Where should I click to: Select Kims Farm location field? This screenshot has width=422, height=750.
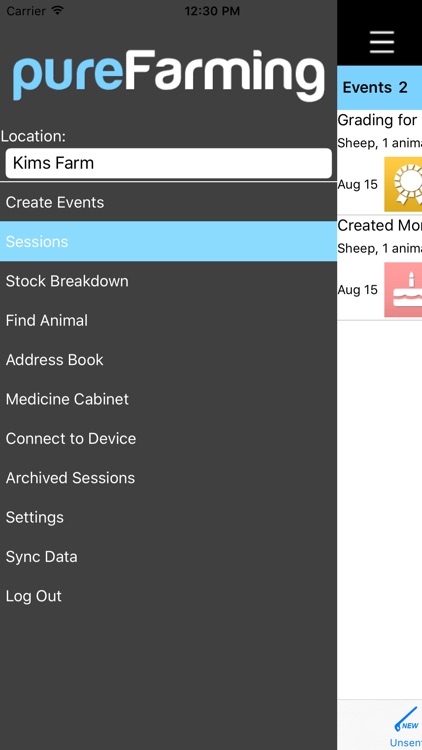tap(168, 163)
